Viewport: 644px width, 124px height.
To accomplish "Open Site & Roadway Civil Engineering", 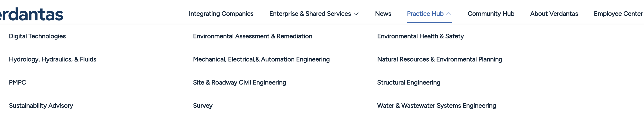I will pos(240,83).
